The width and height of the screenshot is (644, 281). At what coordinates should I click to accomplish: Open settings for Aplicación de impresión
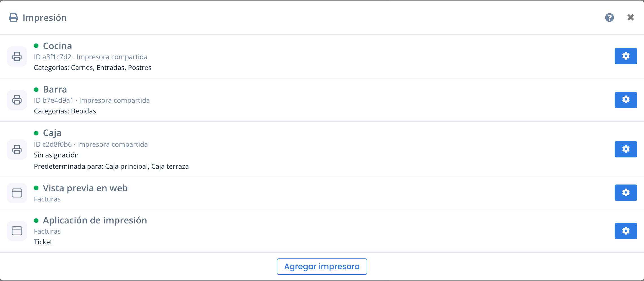click(x=626, y=231)
